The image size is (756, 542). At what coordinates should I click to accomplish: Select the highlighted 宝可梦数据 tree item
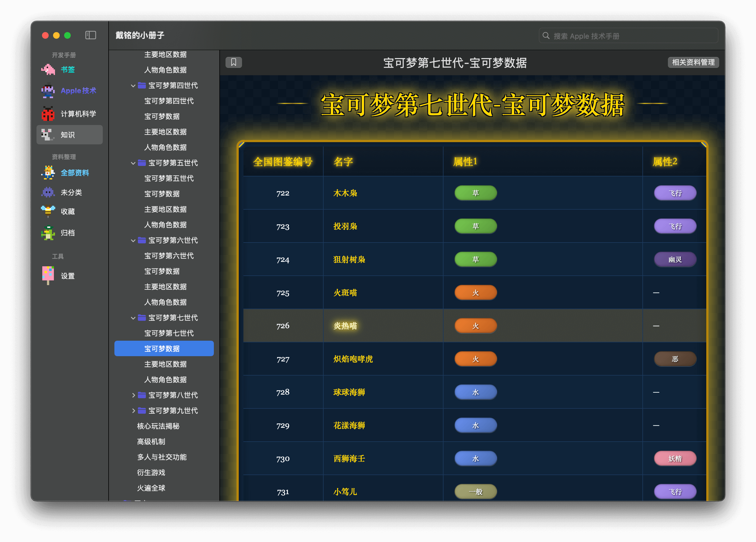pos(164,348)
